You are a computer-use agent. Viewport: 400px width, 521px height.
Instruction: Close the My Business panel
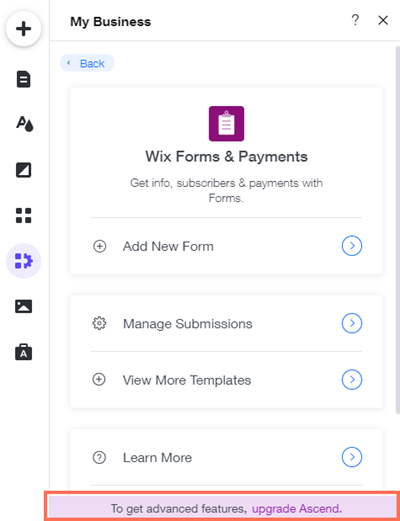click(x=383, y=20)
